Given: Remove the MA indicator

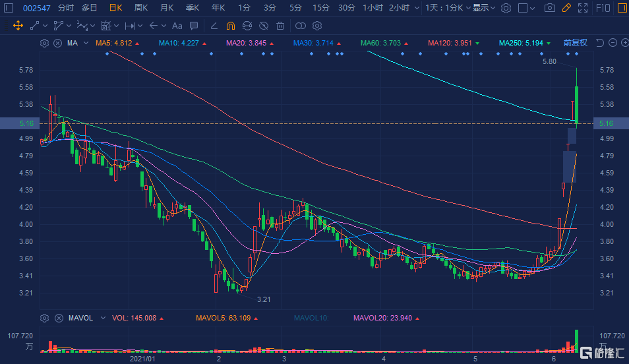Looking at the screenshot, I should click(58, 43).
